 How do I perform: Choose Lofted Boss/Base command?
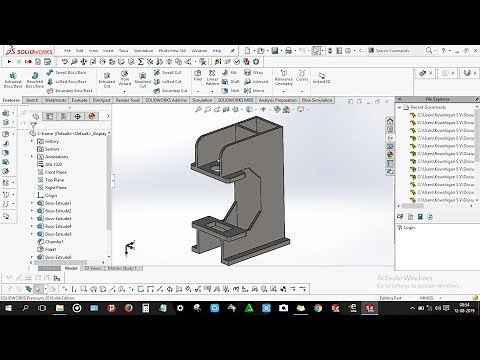coord(66,81)
